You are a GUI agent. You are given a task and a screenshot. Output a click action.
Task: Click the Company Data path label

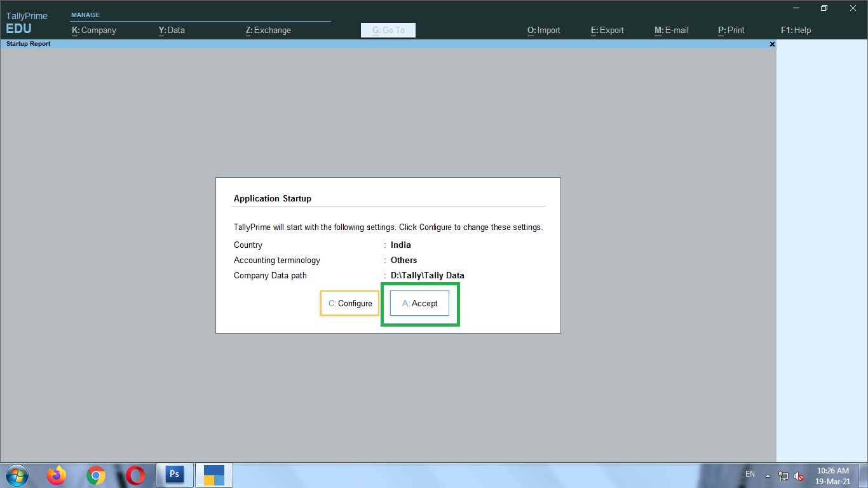(x=270, y=275)
